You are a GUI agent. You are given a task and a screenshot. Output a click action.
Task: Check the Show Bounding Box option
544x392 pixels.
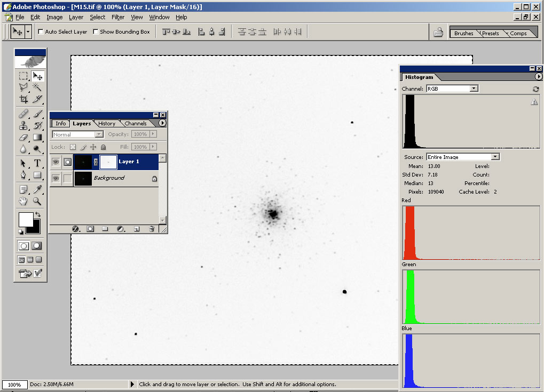(96, 32)
